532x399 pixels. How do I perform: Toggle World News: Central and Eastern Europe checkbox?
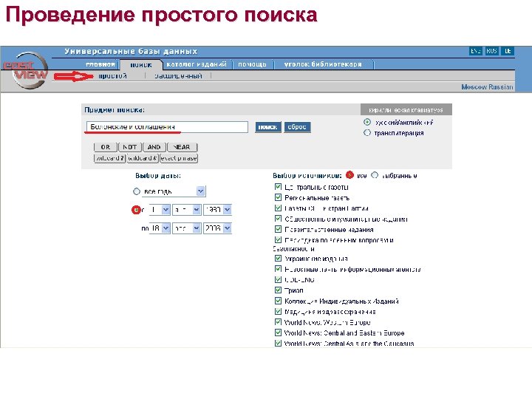click(278, 332)
